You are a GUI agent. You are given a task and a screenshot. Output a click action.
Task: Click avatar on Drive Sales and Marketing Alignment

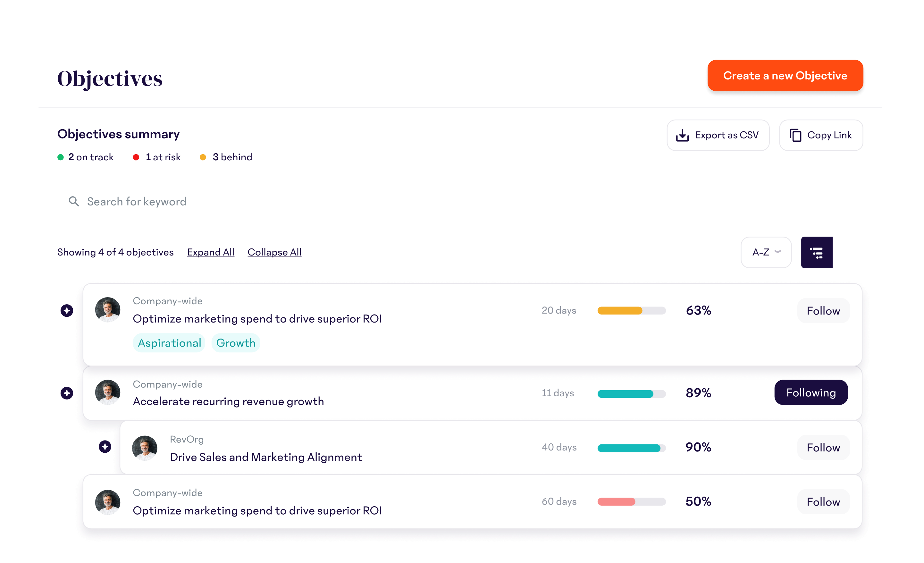point(144,448)
